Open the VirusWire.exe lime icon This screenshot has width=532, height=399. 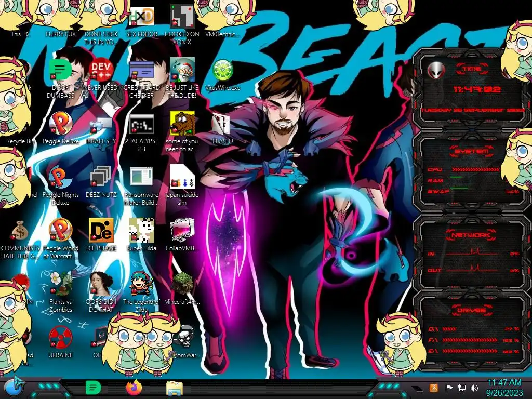(x=222, y=71)
